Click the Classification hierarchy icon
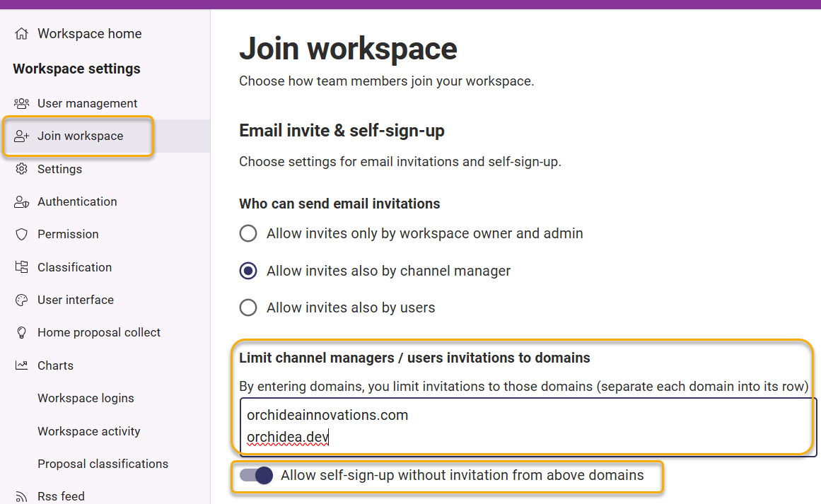This screenshot has width=821, height=504. (22, 267)
